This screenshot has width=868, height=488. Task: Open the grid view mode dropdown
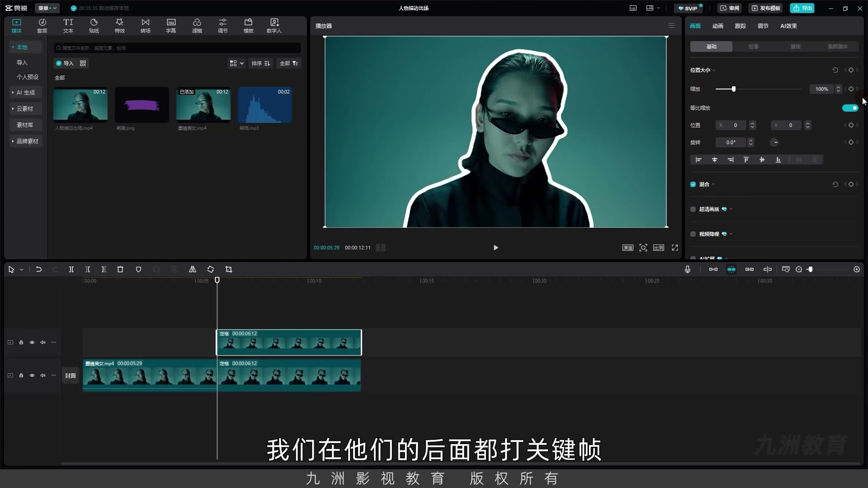click(236, 63)
